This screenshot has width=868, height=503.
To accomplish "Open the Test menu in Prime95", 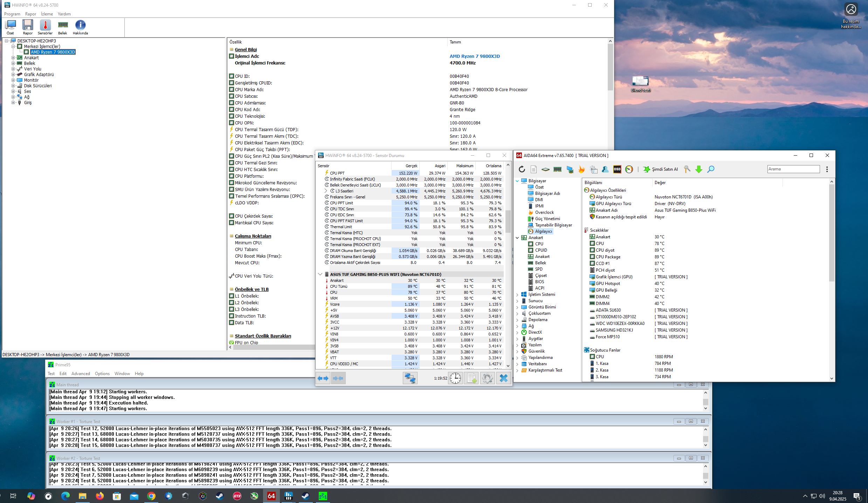I will point(51,374).
